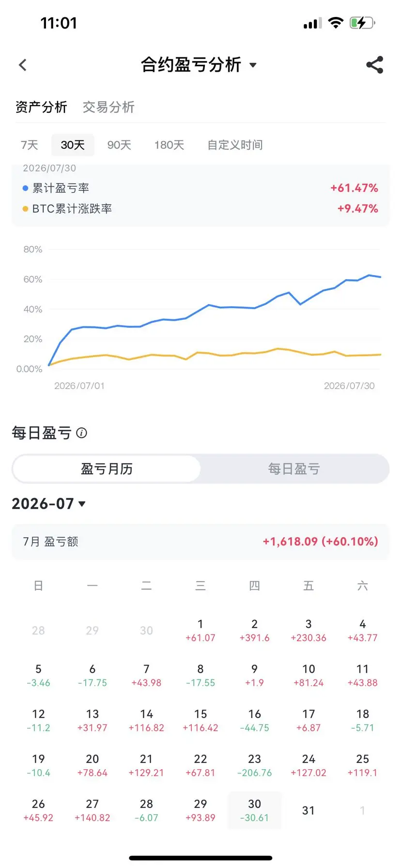Switch to the 交易分析 tab
Image resolution: width=401 pixels, height=868 pixels.
tap(108, 107)
